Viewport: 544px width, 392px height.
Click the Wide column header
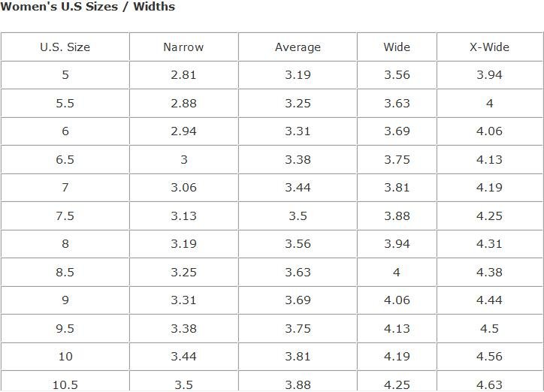(397, 47)
